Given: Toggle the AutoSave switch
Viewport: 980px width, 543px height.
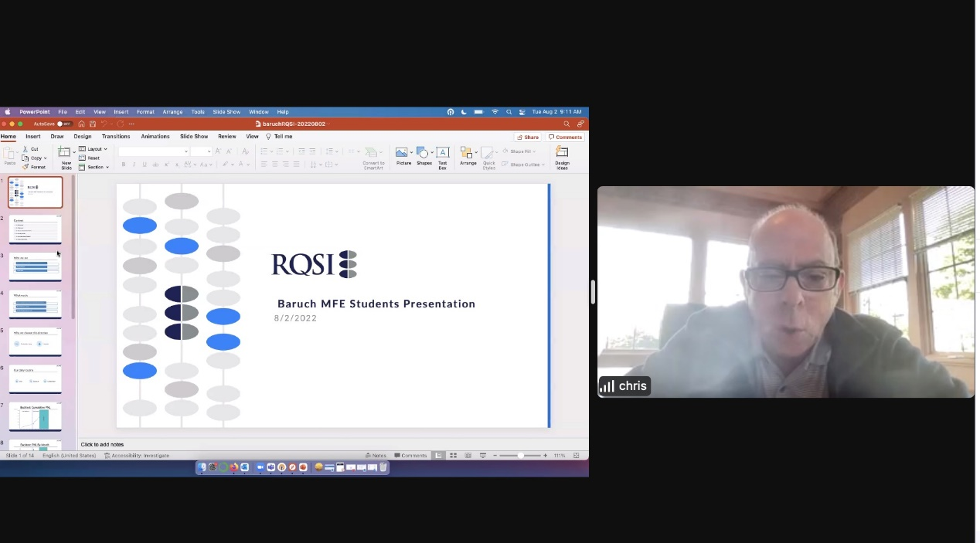Looking at the screenshot, I should pyautogui.click(x=65, y=124).
